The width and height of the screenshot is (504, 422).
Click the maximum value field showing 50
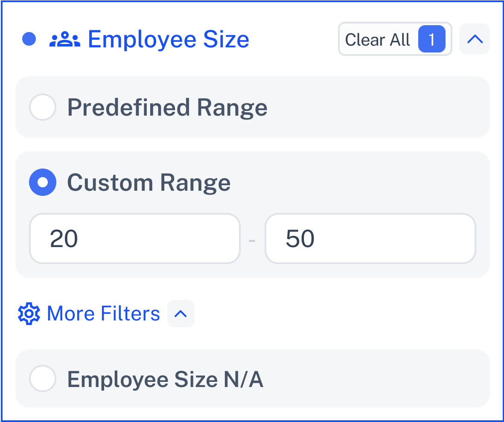point(370,239)
